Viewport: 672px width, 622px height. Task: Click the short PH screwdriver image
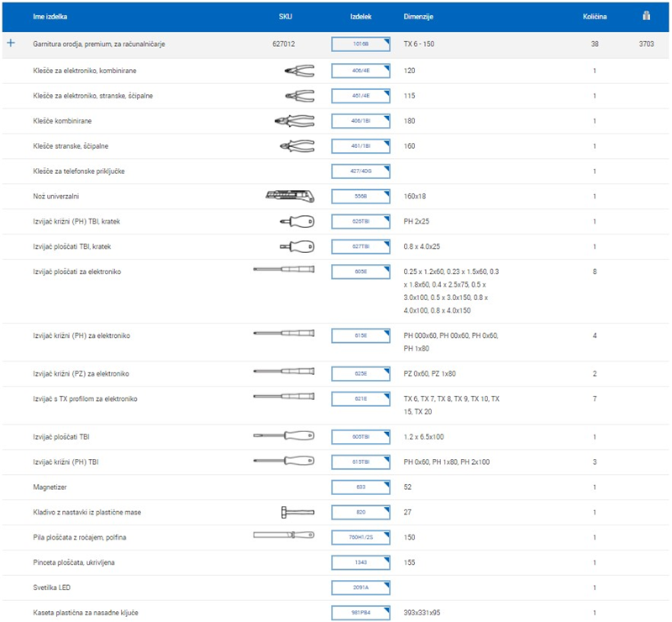coord(296,222)
